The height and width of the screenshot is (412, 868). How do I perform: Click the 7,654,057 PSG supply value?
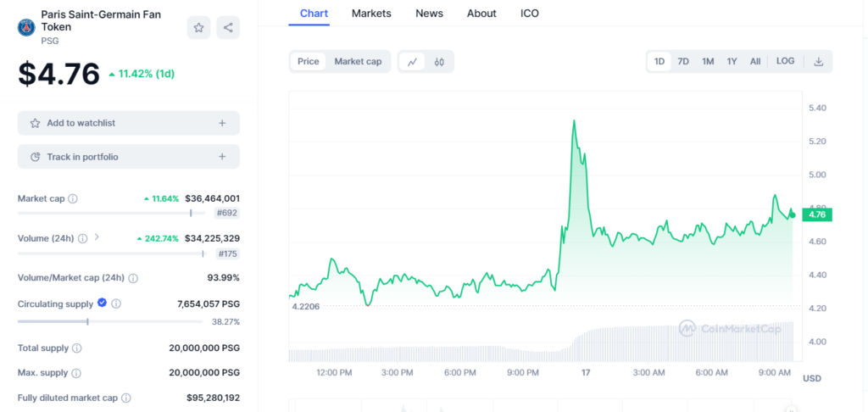(x=209, y=304)
